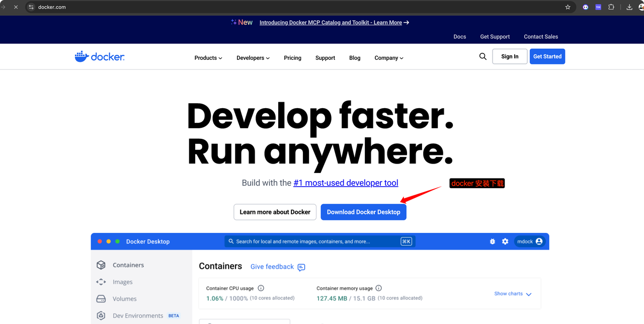Image resolution: width=644 pixels, height=324 pixels.
Task: Expand the Developers menu
Action: tap(253, 58)
